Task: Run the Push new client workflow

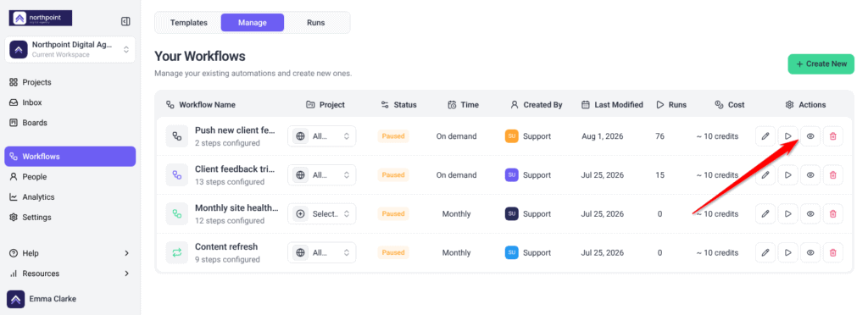Action: [x=787, y=136]
